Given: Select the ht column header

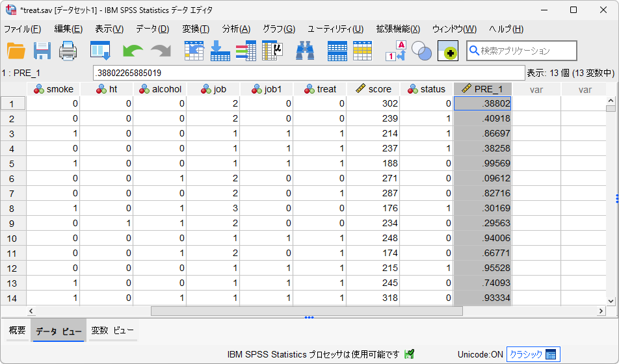Looking at the screenshot, I should point(107,89).
